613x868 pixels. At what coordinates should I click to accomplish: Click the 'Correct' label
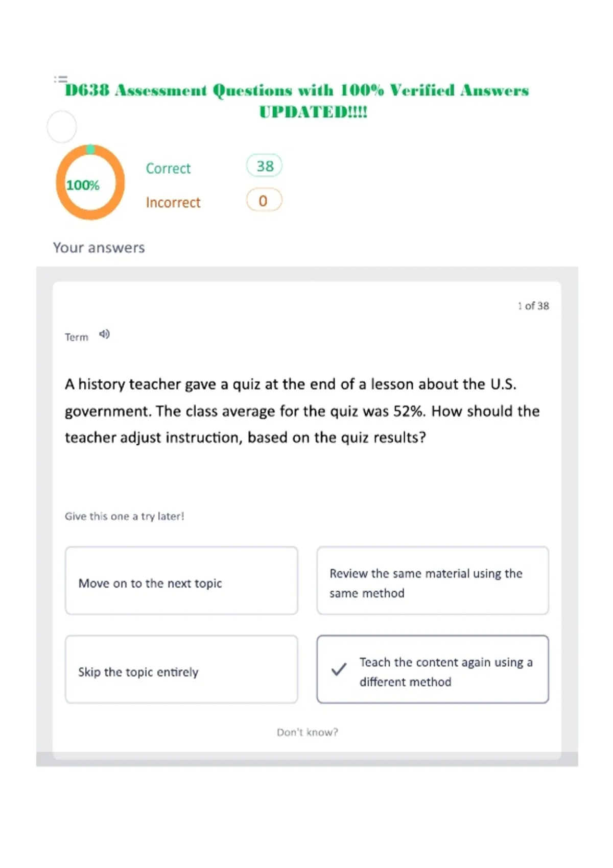pyautogui.click(x=168, y=168)
